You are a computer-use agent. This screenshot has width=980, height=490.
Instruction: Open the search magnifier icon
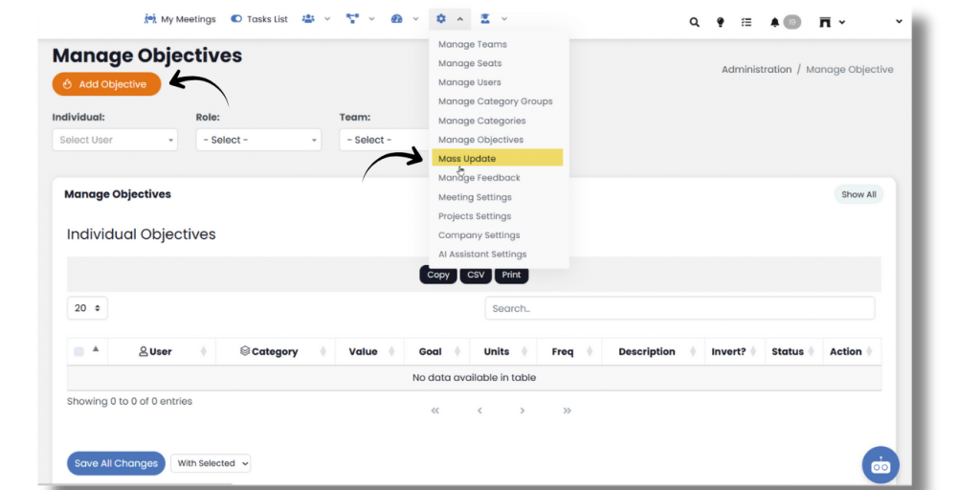tap(695, 22)
